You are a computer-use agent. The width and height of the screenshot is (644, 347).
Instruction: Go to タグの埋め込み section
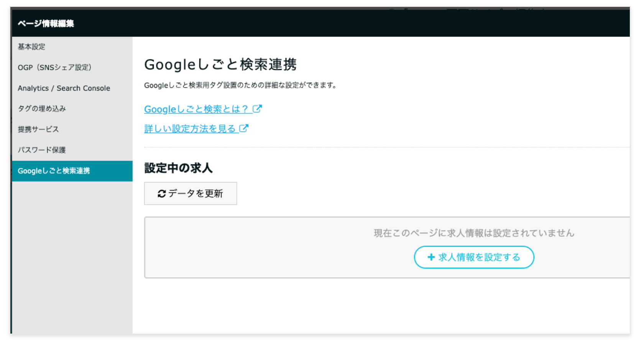[x=72, y=109]
